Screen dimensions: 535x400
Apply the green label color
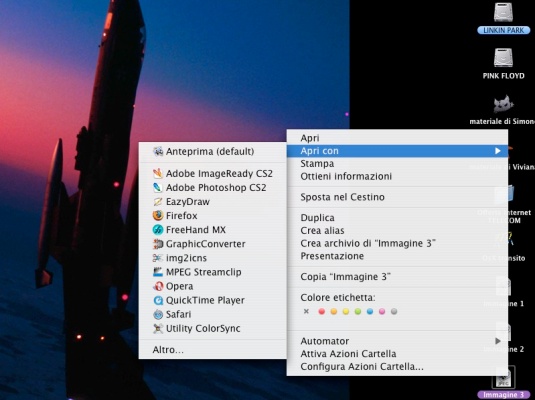click(358, 311)
